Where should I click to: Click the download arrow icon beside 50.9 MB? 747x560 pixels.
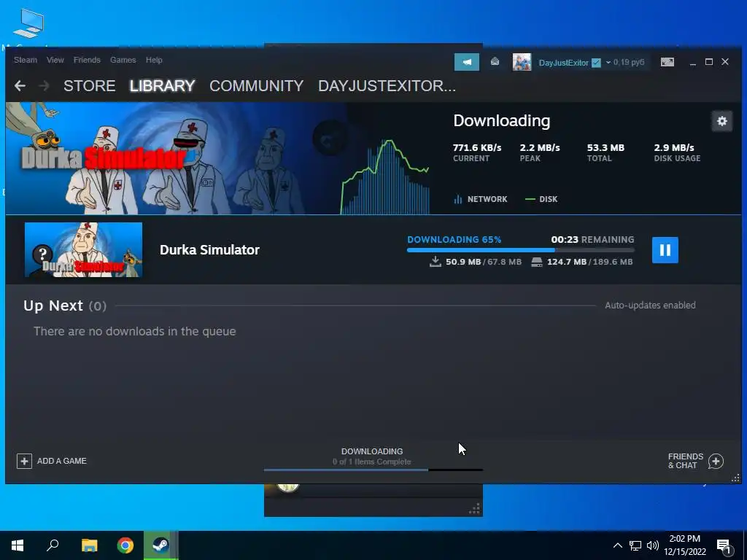point(436,262)
